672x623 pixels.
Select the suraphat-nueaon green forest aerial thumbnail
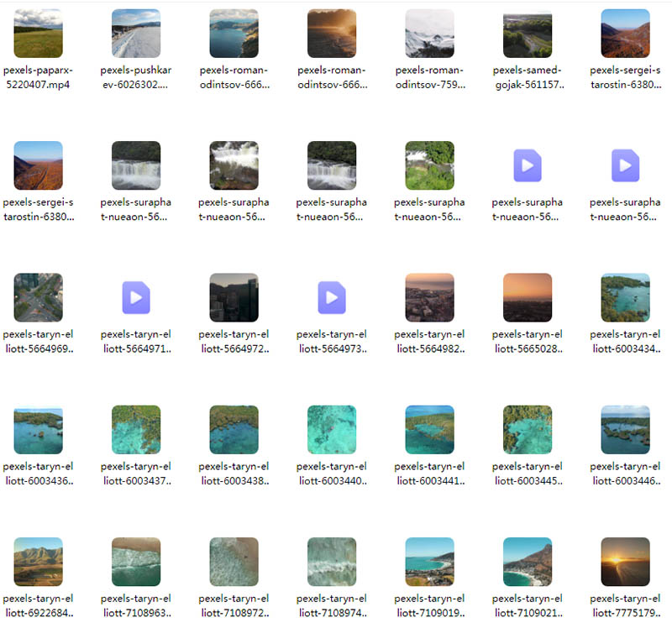pos(429,165)
